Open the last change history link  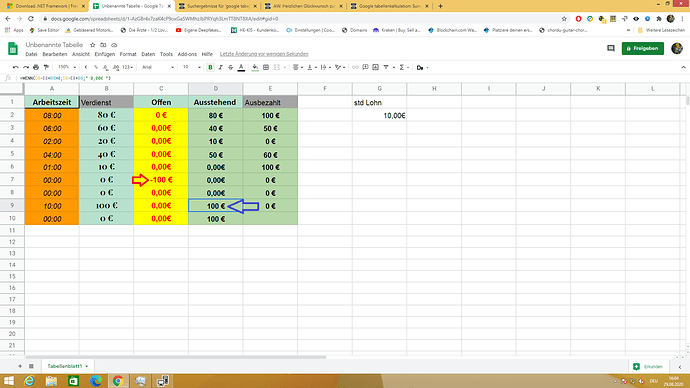(x=264, y=54)
